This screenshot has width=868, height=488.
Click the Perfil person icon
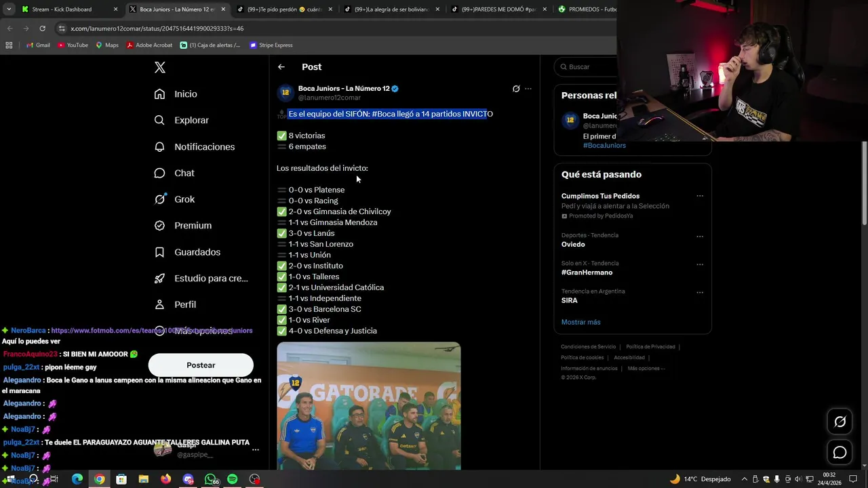[159, 305]
